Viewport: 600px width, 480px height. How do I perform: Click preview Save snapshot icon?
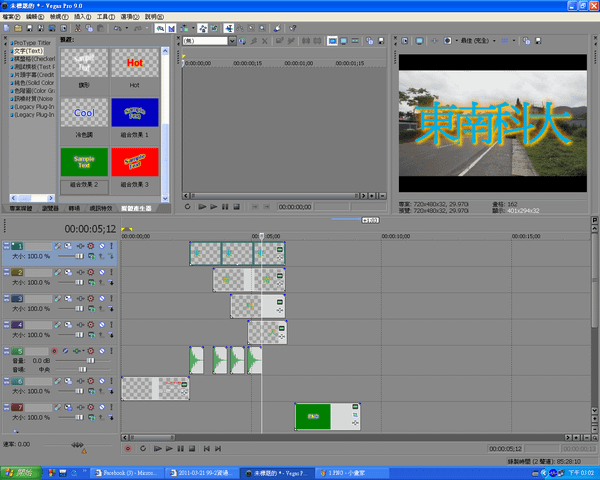pyautogui.click(x=538, y=41)
